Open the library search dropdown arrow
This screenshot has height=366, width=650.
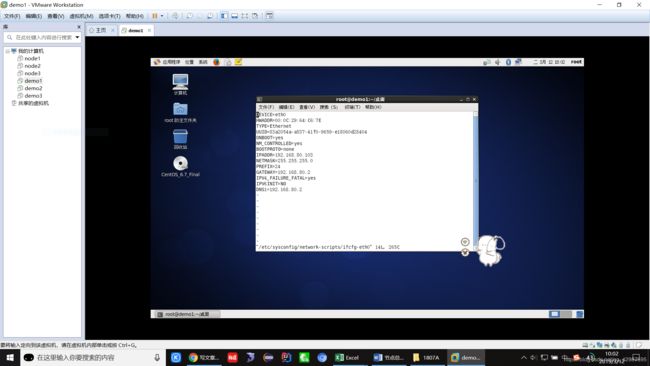pos(78,37)
